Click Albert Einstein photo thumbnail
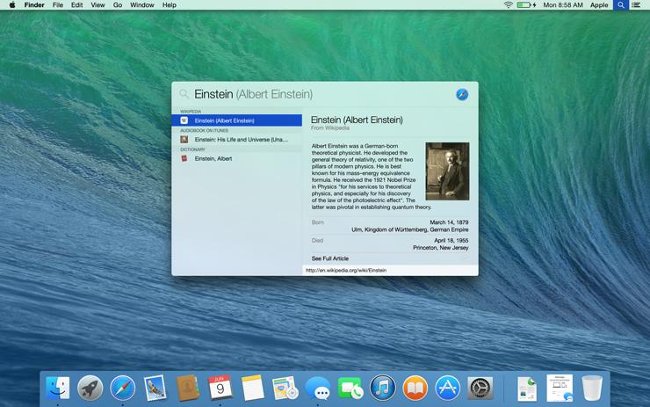650x407 pixels. pos(447,171)
